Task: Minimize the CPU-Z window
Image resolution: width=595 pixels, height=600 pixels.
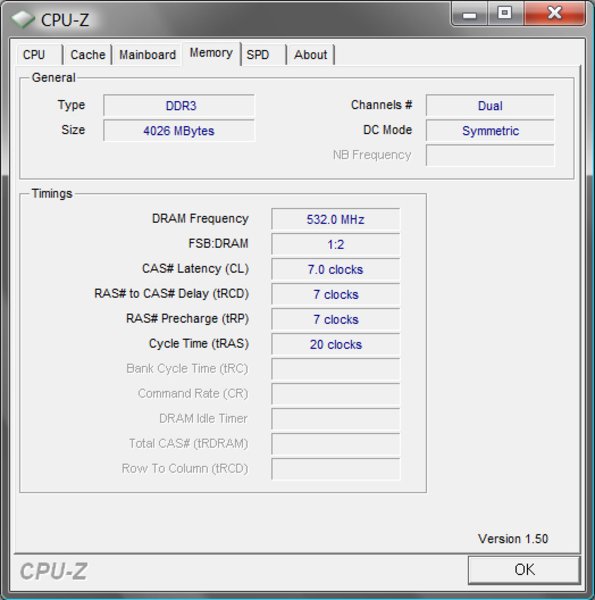Action: click(x=469, y=14)
